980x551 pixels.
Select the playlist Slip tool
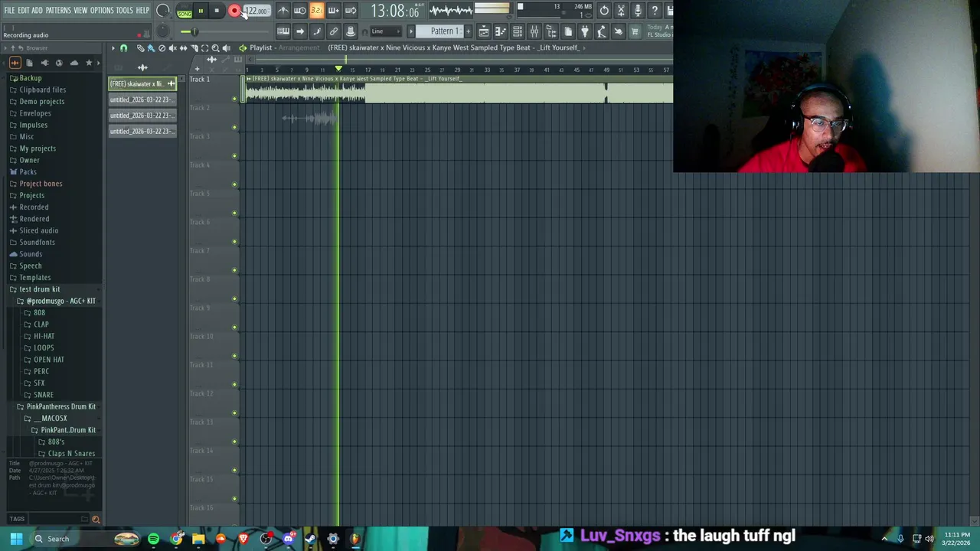(x=183, y=48)
